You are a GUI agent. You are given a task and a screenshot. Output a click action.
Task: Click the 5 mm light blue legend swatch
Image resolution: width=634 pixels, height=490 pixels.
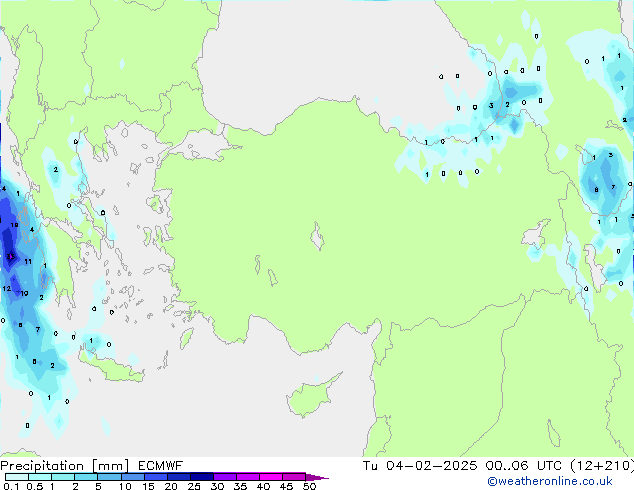pyautogui.click(x=109, y=477)
